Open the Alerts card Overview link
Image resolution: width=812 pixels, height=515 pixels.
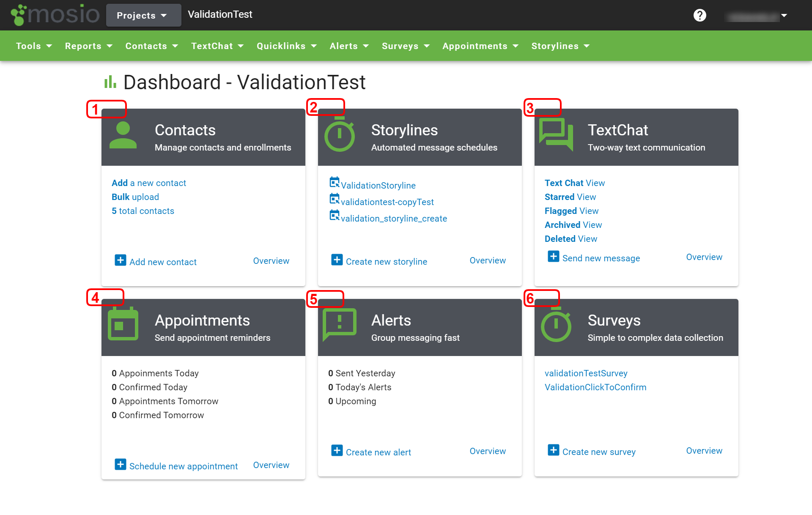488,451
